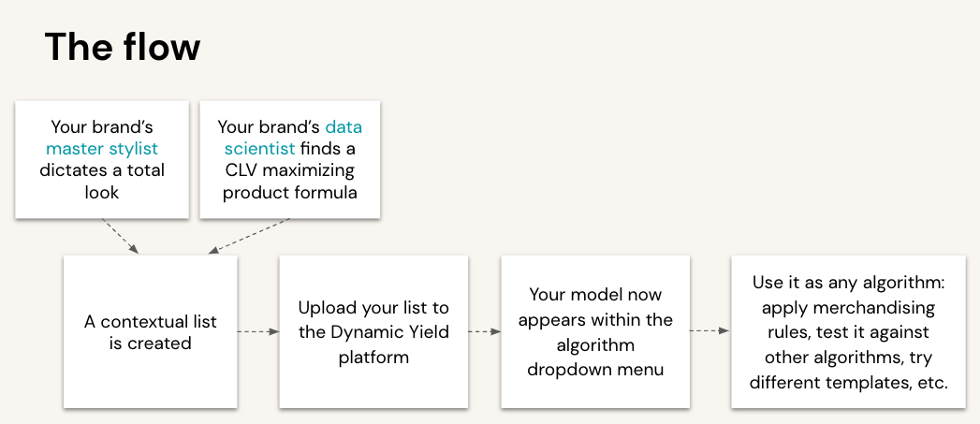The width and height of the screenshot is (980, 424).
Task: Click the teal word 'data'
Action: [x=344, y=127]
